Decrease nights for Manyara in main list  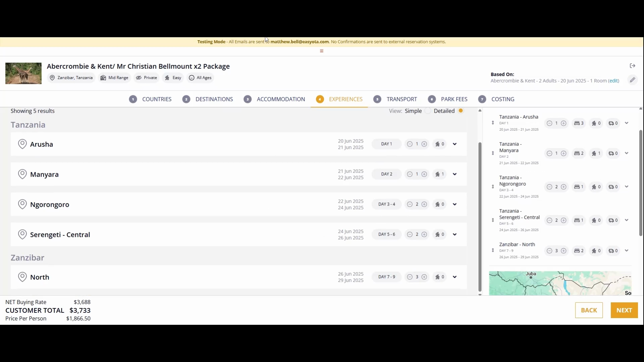pyautogui.click(x=410, y=174)
